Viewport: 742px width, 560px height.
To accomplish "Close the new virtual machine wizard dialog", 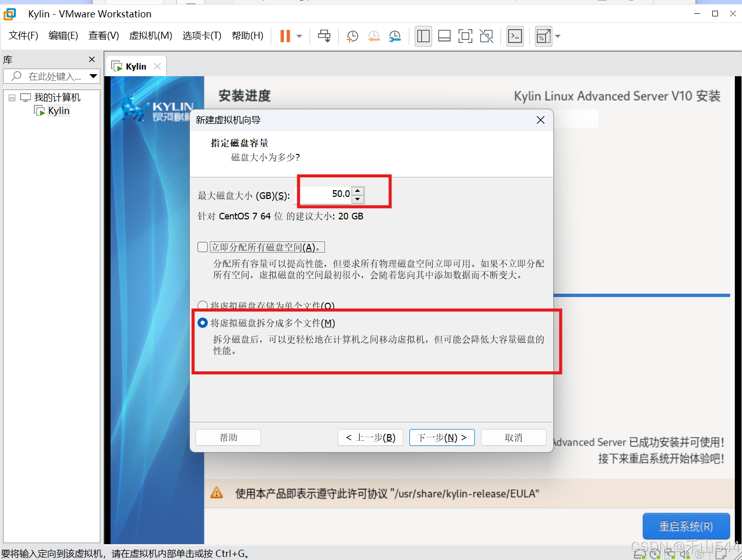I will pyautogui.click(x=540, y=120).
